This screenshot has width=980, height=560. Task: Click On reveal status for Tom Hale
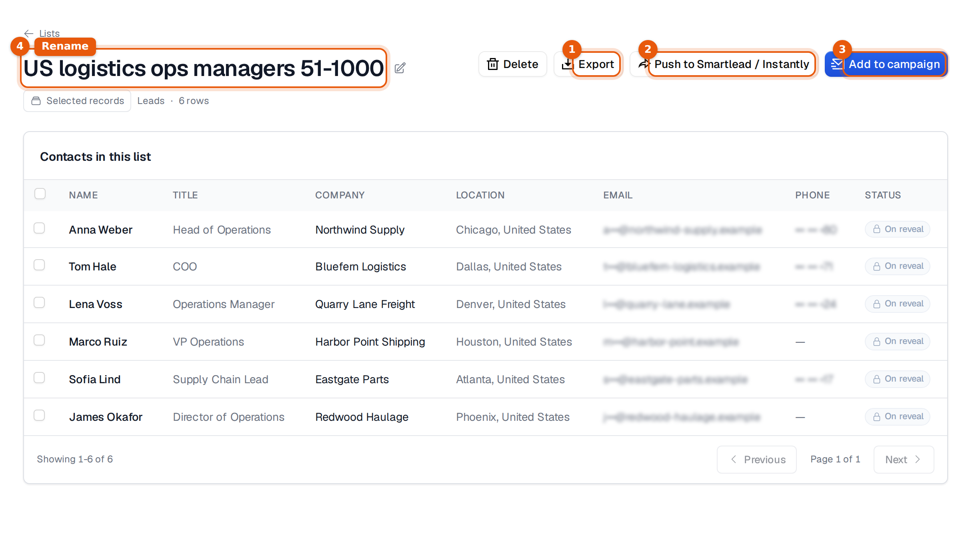tap(898, 266)
